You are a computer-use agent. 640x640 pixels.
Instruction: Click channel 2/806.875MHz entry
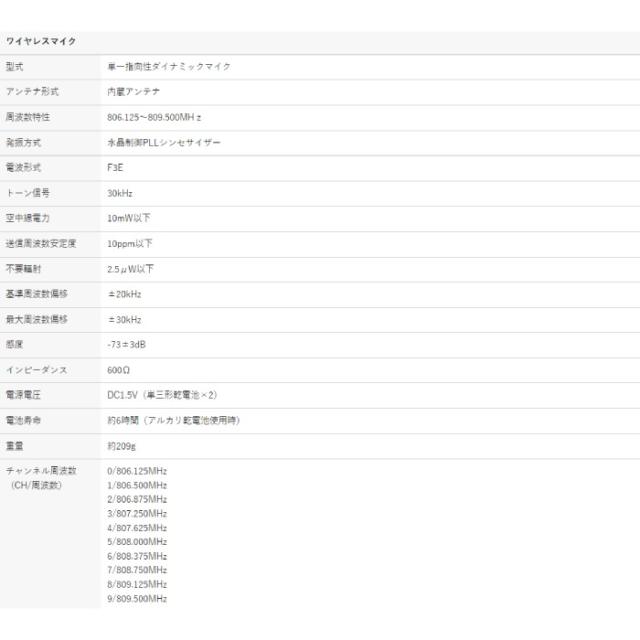click(x=137, y=499)
